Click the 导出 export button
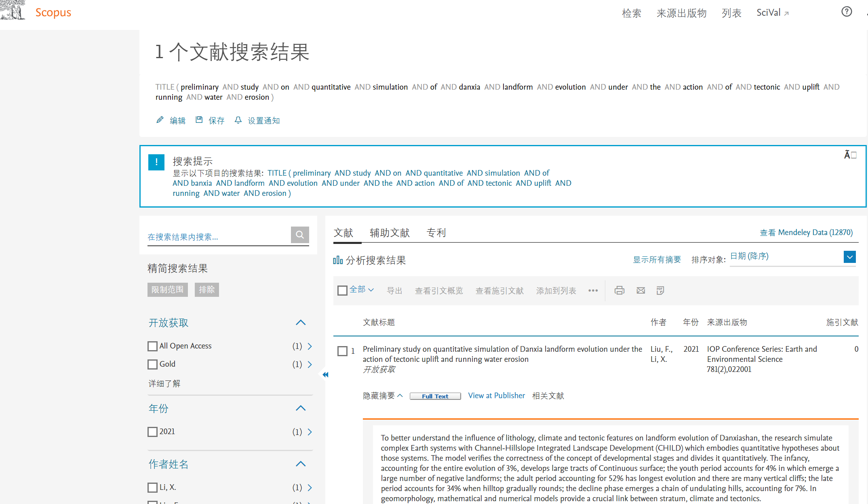Image resolution: width=868 pixels, height=504 pixels. [x=394, y=291]
